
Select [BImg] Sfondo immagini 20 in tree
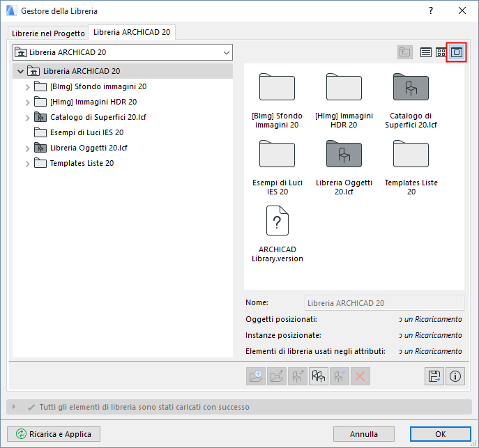[x=98, y=86]
